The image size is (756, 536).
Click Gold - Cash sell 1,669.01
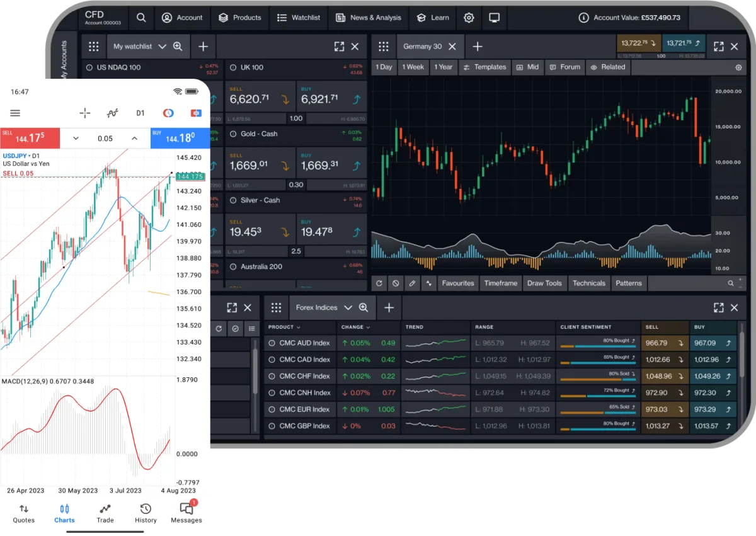pyautogui.click(x=260, y=163)
